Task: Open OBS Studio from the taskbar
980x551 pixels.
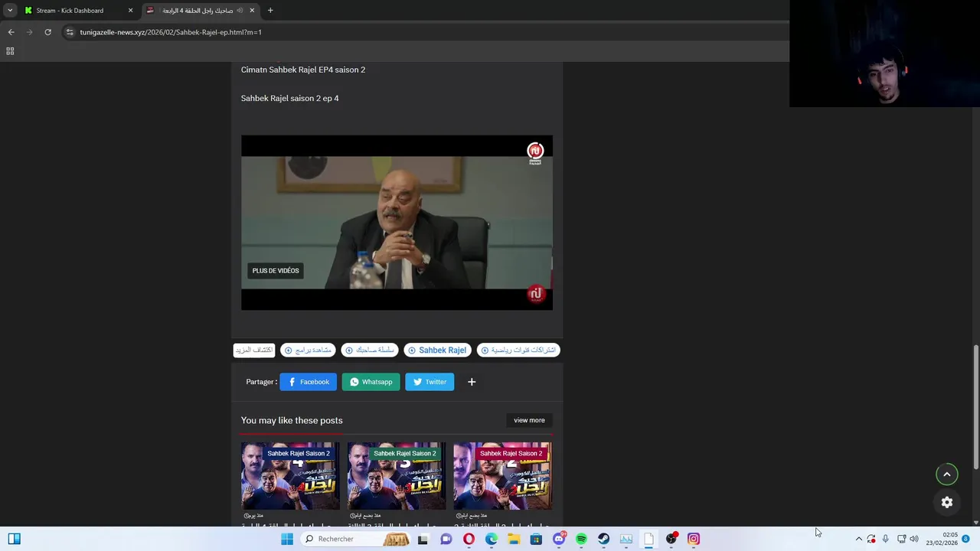Action: (x=671, y=539)
